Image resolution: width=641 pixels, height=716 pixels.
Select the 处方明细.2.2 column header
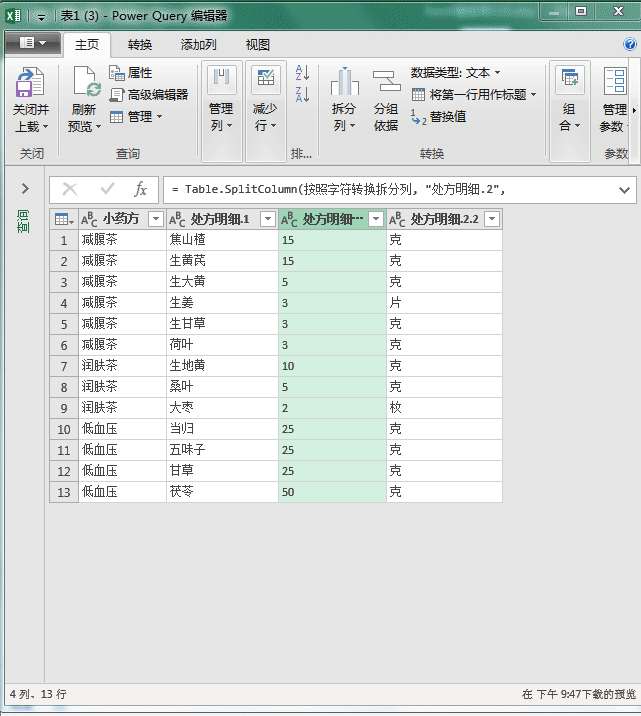point(444,219)
